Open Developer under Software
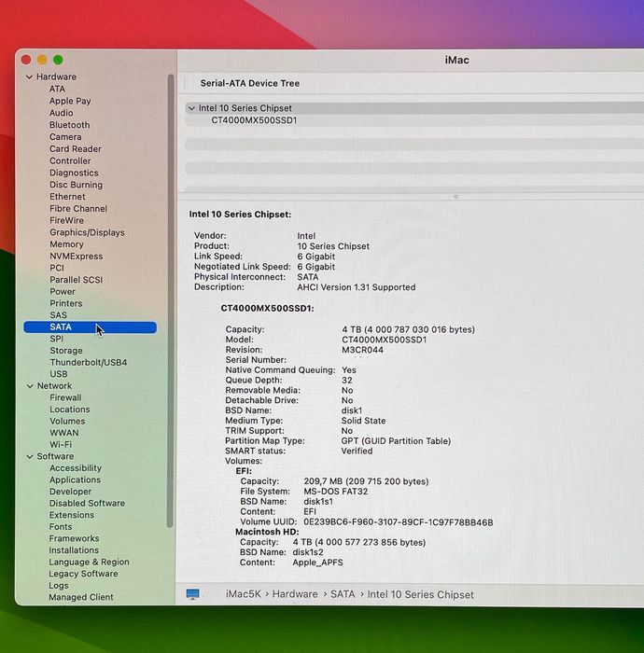Viewport: 644px width, 653px height. [x=70, y=492]
